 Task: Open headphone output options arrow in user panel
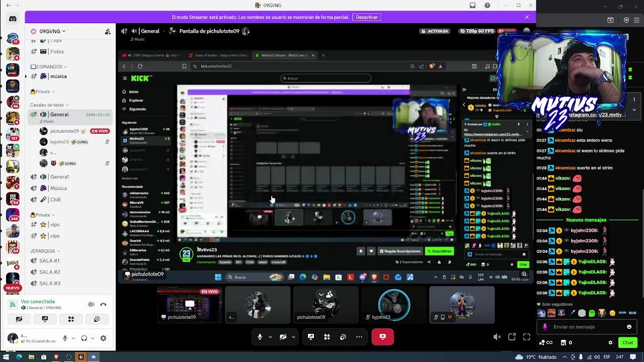tap(93, 338)
